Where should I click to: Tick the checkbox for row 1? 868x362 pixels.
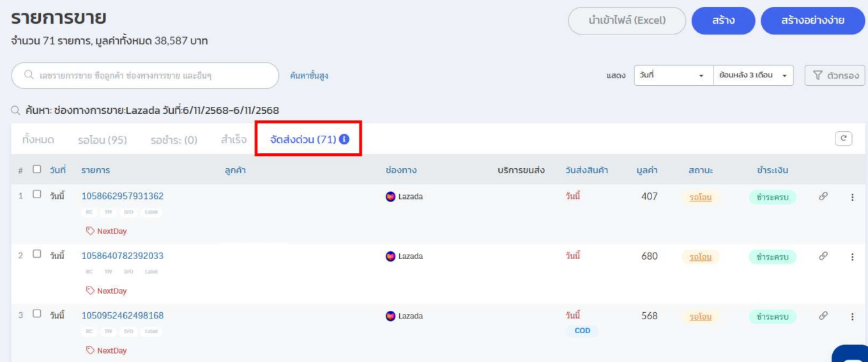point(37,194)
